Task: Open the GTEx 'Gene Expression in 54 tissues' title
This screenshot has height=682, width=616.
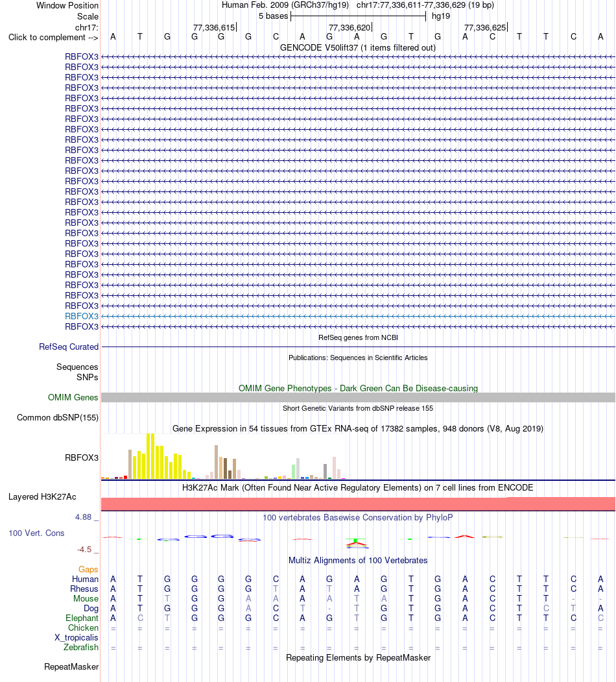Action: pyautogui.click(x=358, y=428)
